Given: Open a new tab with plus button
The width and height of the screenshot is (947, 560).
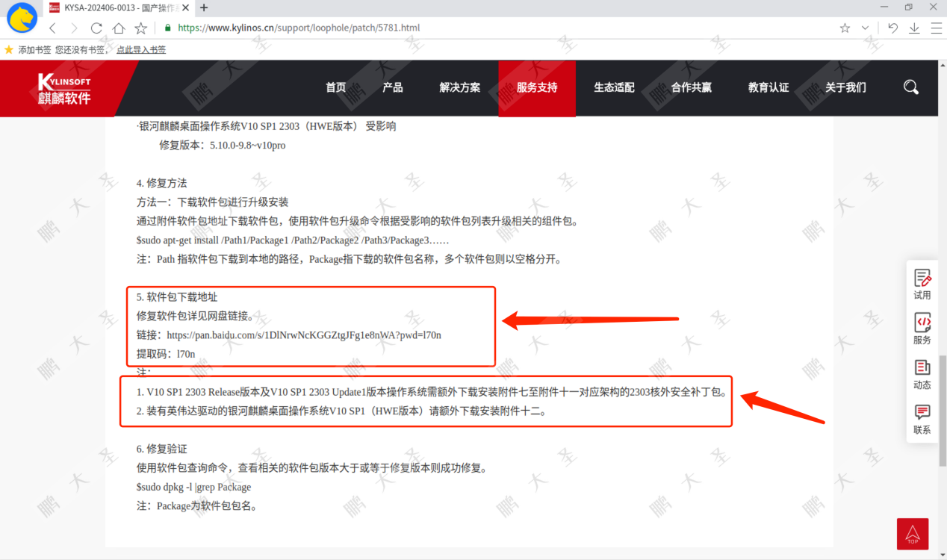Looking at the screenshot, I should 204,7.
